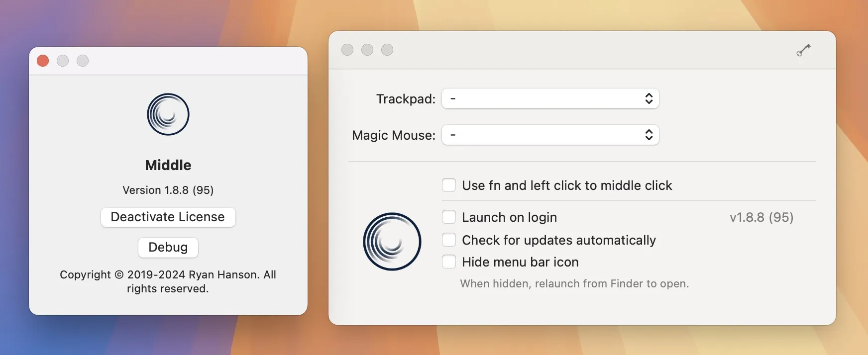Screen dimensions: 868x355
Task: Close the About Middle window
Action: pos(43,61)
